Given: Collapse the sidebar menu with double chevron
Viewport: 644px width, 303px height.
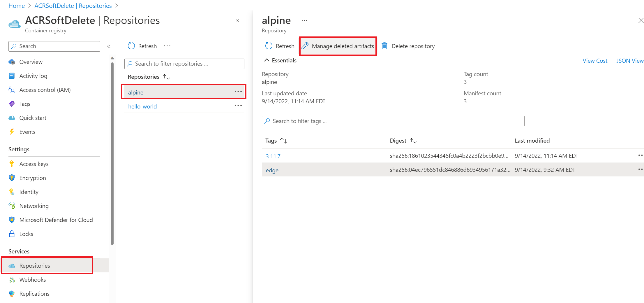Looking at the screenshot, I should tap(109, 46).
